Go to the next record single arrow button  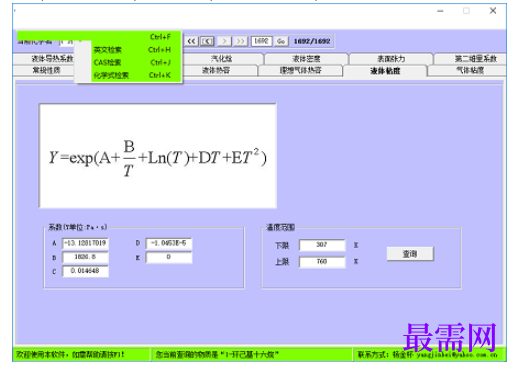pyautogui.click(x=224, y=41)
